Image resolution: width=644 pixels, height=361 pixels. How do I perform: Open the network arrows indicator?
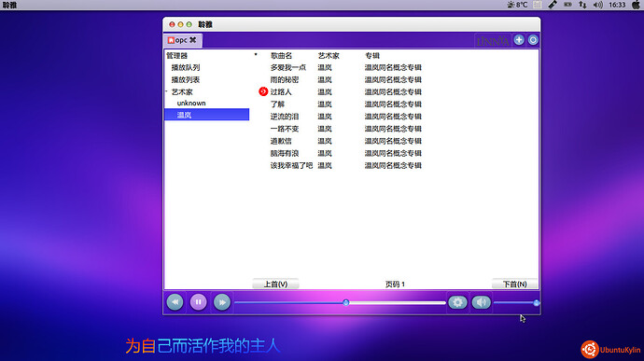pos(582,5)
